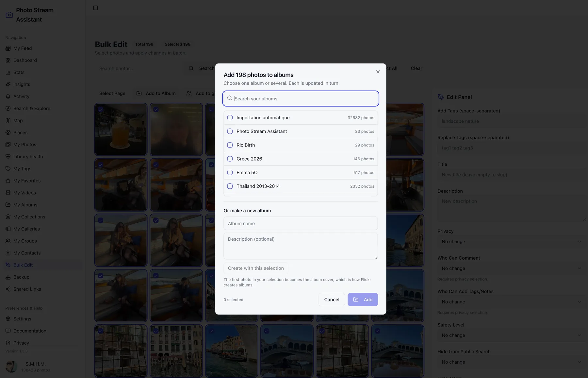Image resolution: width=588 pixels, height=378 pixels.
Task: Click the Activity bell icon
Action: point(8,96)
